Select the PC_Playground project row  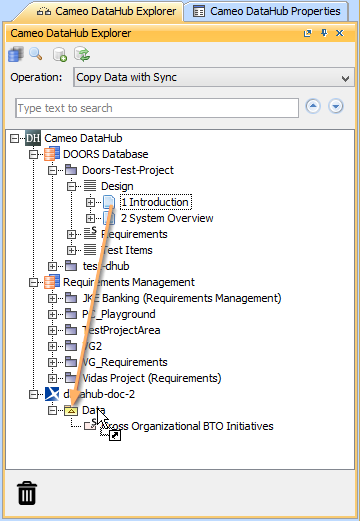(x=119, y=314)
